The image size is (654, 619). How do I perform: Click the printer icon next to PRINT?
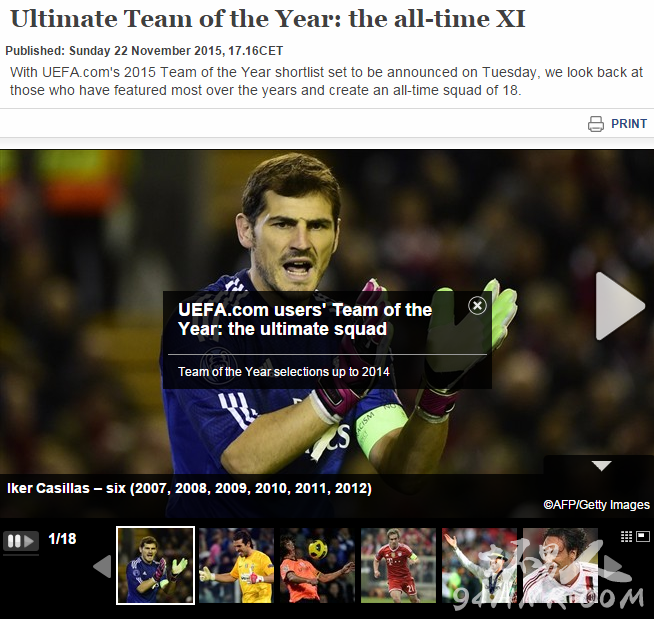point(596,124)
